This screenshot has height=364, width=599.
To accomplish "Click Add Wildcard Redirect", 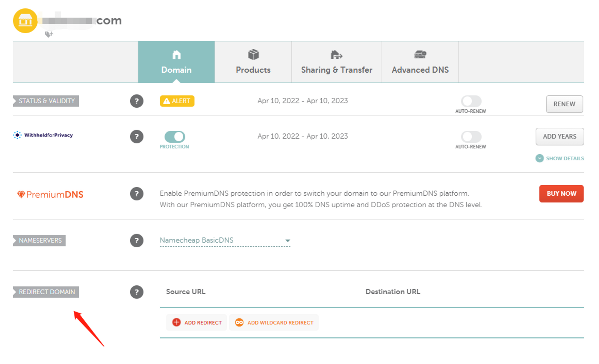I will pyautogui.click(x=274, y=322).
